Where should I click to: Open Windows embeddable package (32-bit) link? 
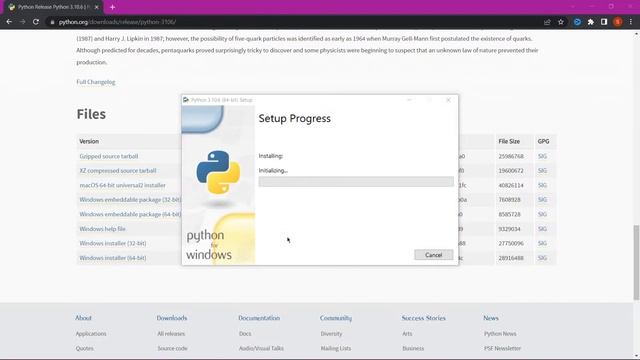tap(130, 200)
